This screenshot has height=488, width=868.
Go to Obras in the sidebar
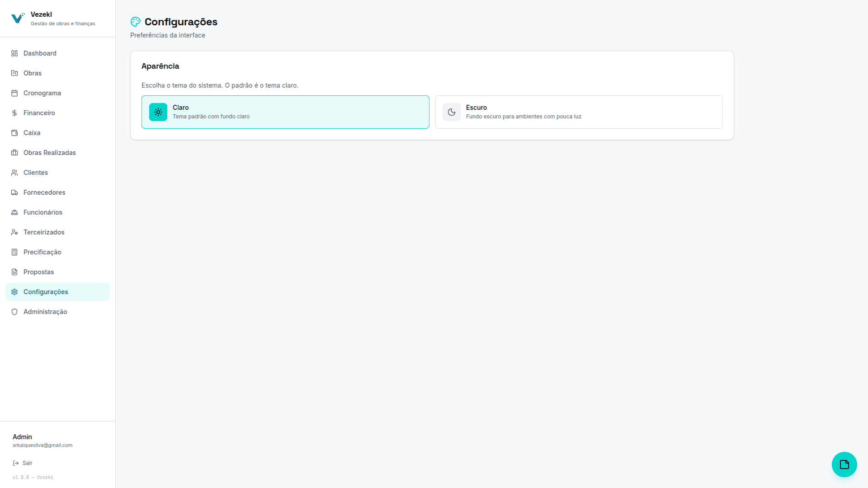coord(57,73)
